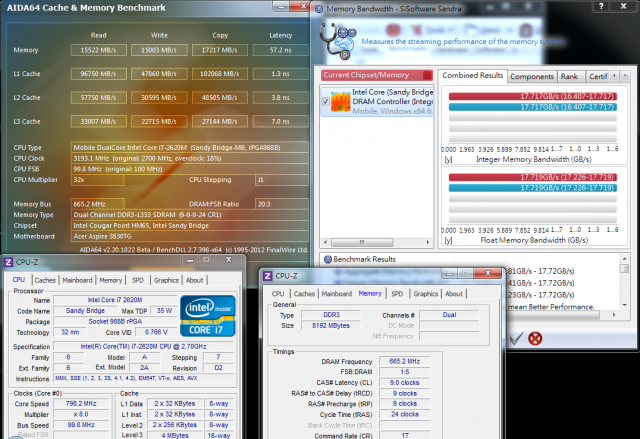Click the Z icon in CPU-Z Memory window title
This screenshot has width=640, height=439.
[267, 276]
